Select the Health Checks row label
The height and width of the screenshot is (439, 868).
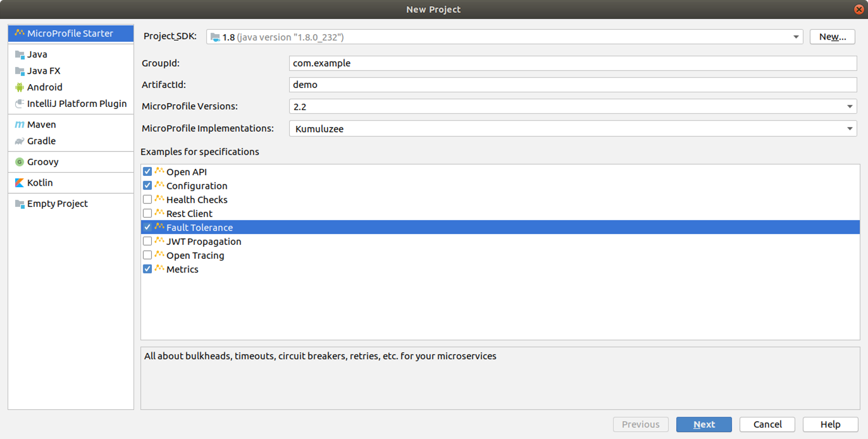pyautogui.click(x=197, y=200)
